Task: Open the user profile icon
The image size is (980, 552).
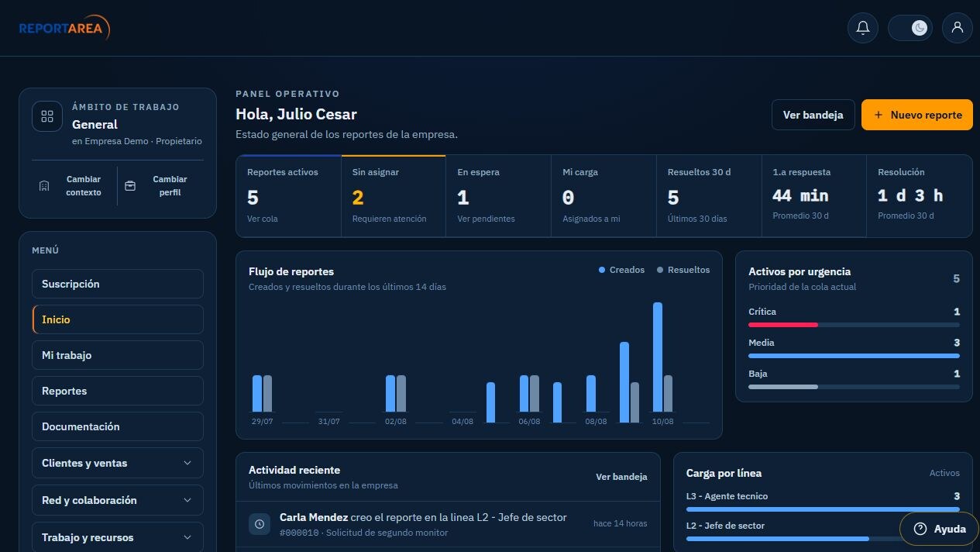Action: 958,28
